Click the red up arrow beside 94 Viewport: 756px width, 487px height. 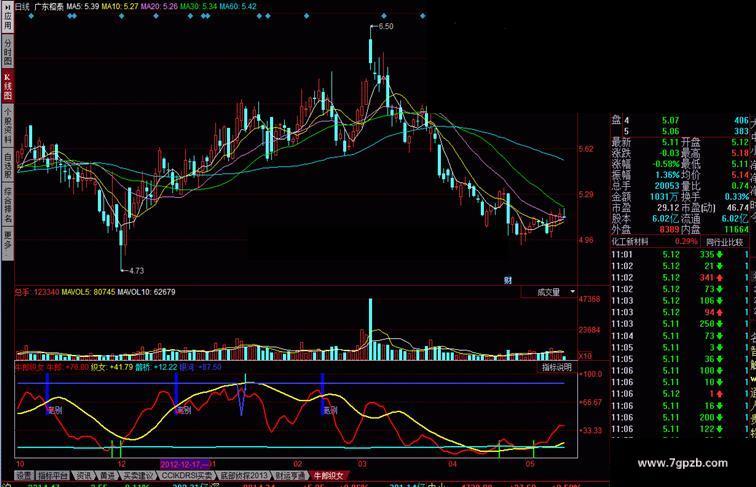tap(720, 312)
